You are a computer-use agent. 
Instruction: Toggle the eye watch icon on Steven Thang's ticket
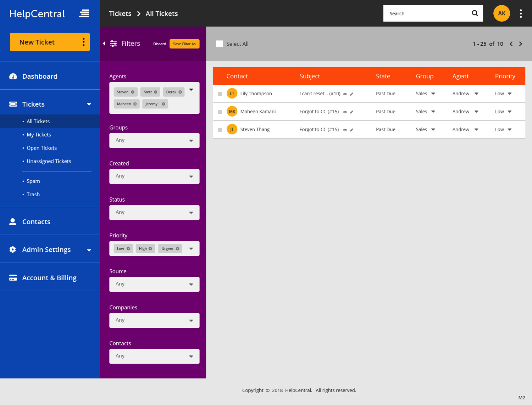(x=345, y=130)
